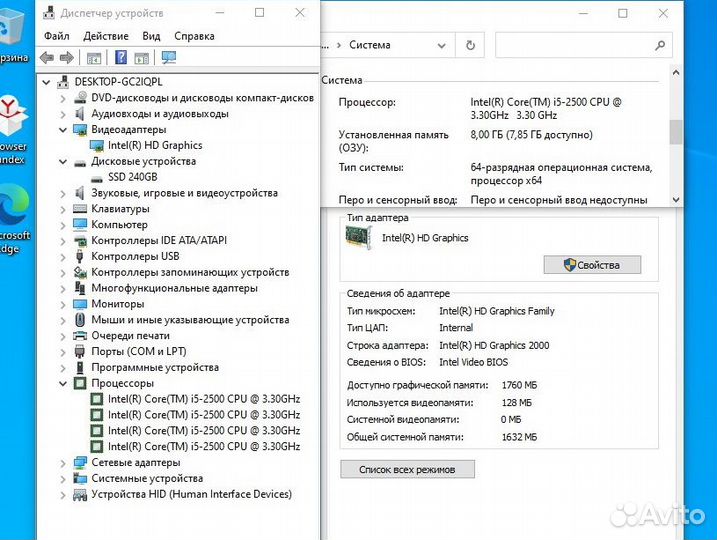Viewport: 717px width, 540px height.
Task: Open the Файл menu
Action: (x=57, y=36)
